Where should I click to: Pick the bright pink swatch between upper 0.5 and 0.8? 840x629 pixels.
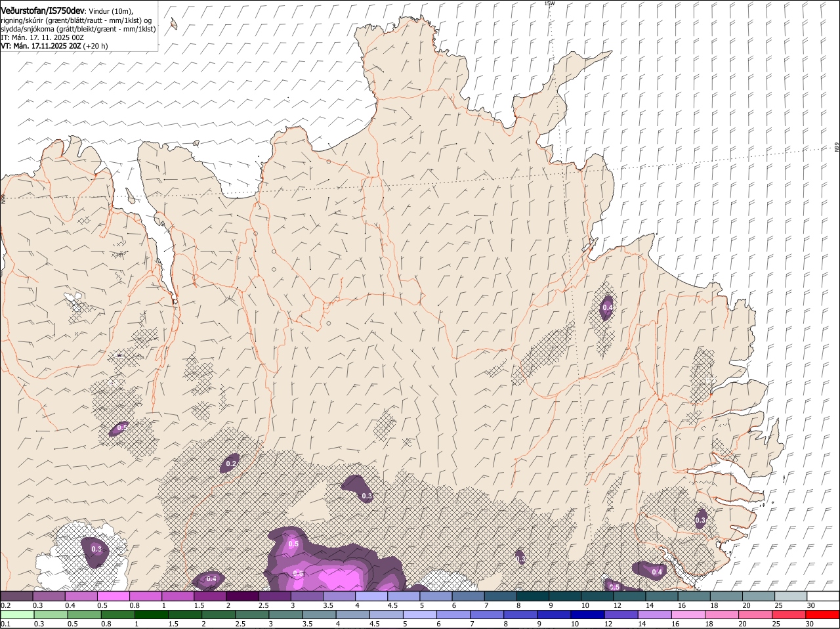coord(113,596)
